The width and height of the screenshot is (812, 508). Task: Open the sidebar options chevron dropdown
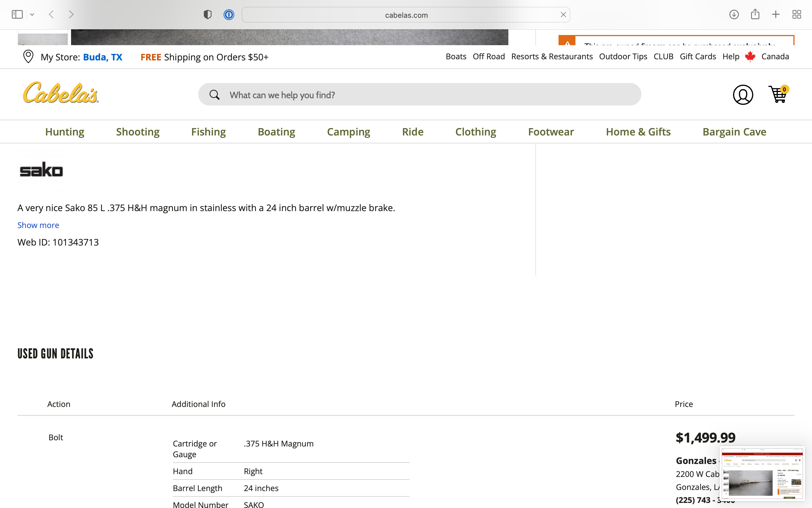32,14
